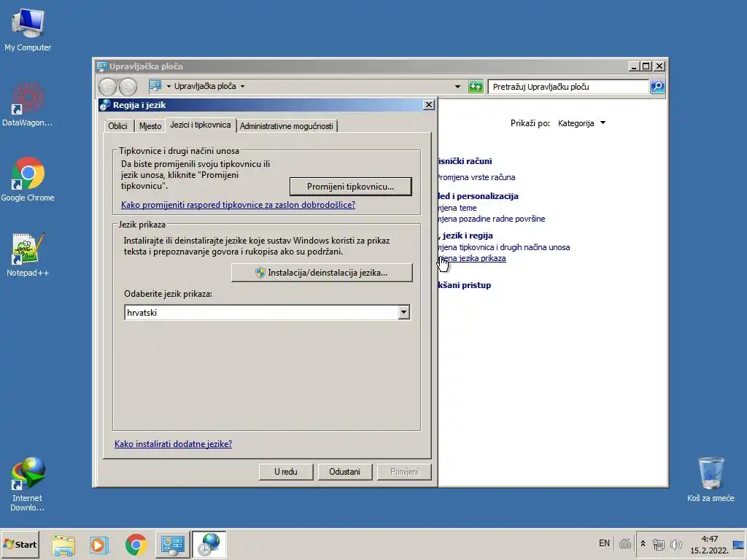
Task: Open Kategorija view-by dropdown
Action: (581, 123)
